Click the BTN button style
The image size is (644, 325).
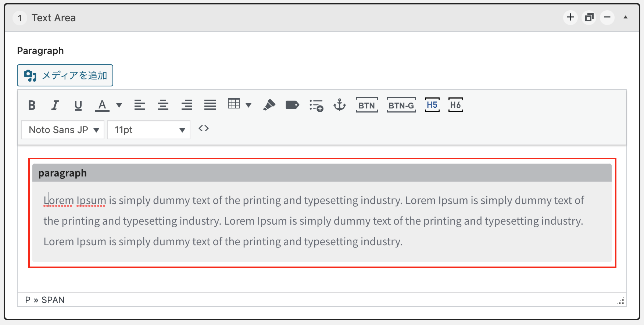(x=366, y=106)
